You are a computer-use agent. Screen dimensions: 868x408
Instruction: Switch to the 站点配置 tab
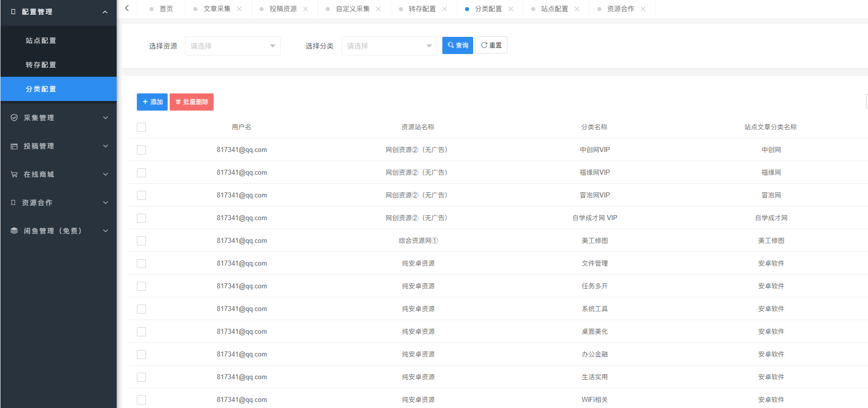click(554, 9)
